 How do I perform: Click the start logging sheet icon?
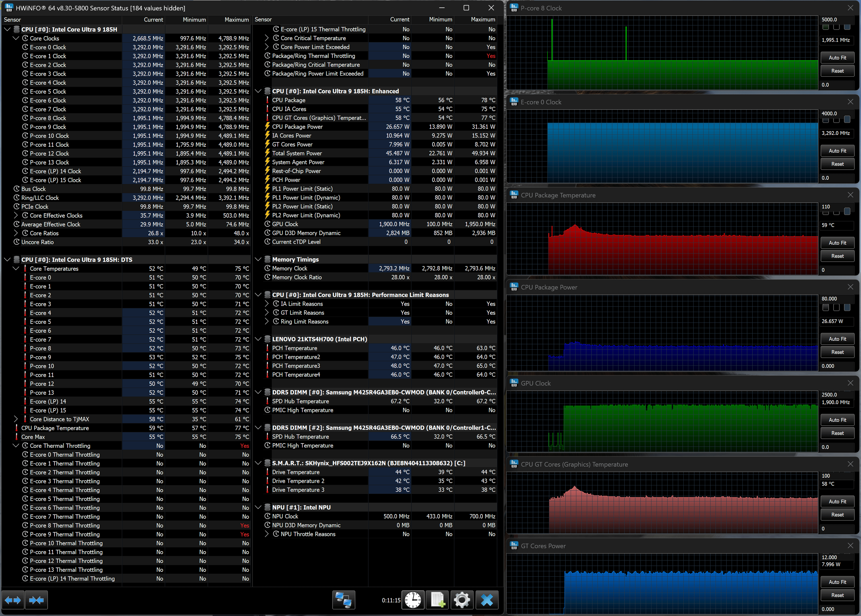pyautogui.click(x=437, y=600)
